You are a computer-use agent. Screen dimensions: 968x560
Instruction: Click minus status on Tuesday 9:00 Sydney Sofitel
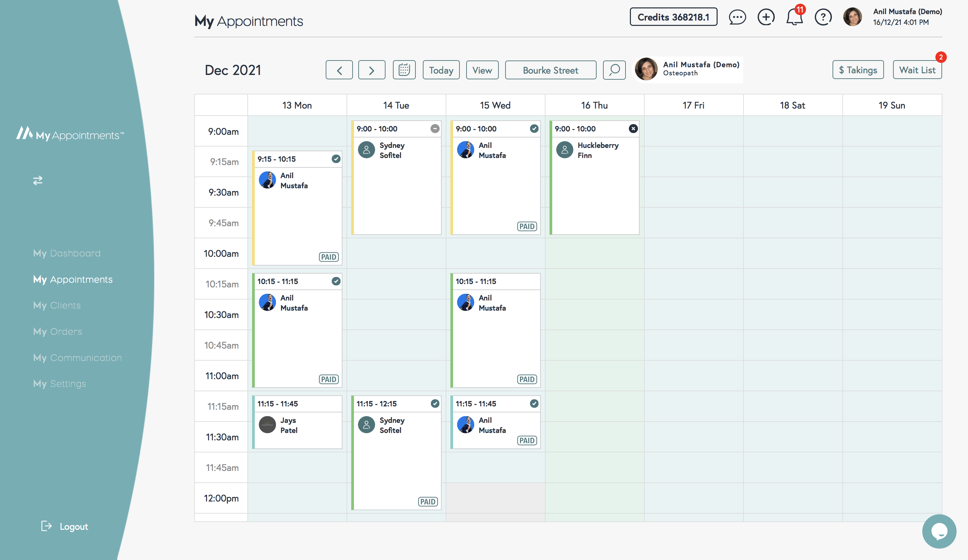pos(435,129)
